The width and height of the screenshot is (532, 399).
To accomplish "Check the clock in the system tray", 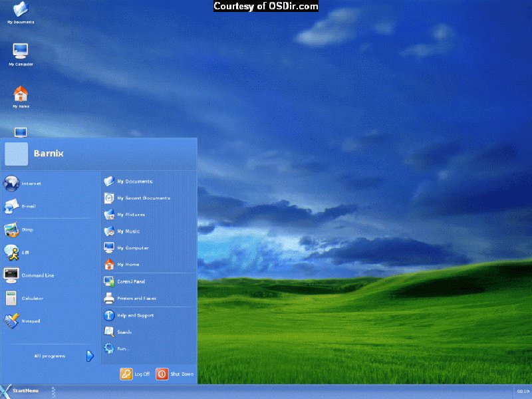I will click(x=522, y=392).
